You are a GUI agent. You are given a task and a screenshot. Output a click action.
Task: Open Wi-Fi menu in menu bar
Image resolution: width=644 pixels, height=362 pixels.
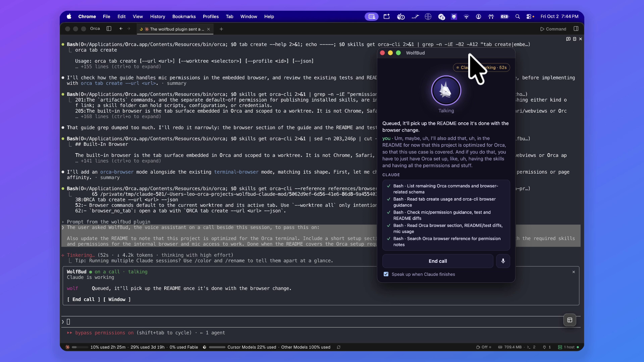point(466,16)
